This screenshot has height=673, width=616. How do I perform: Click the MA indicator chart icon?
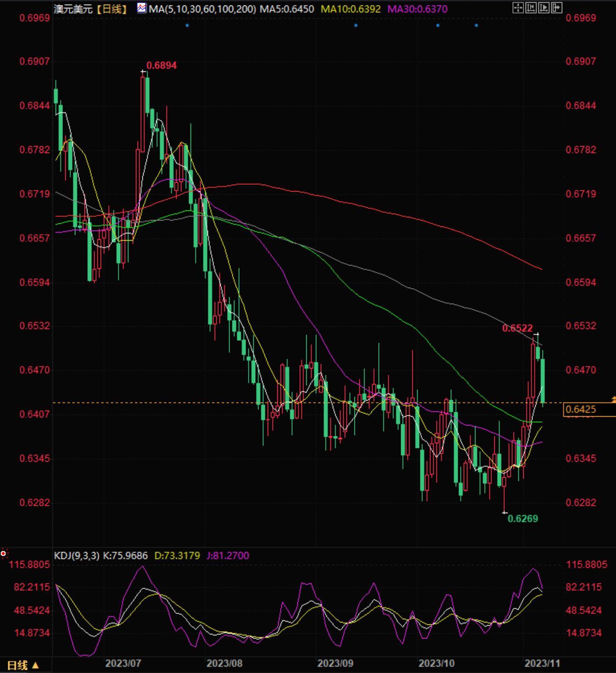click(142, 8)
